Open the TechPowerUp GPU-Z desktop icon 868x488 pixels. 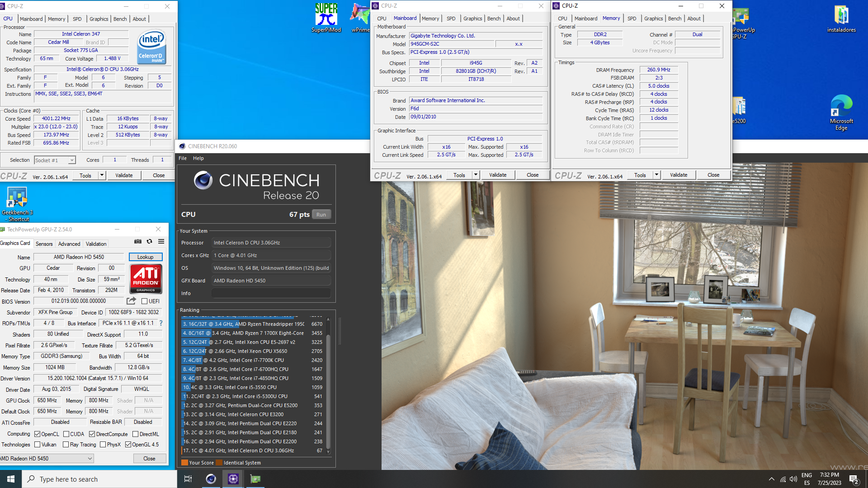741,23
